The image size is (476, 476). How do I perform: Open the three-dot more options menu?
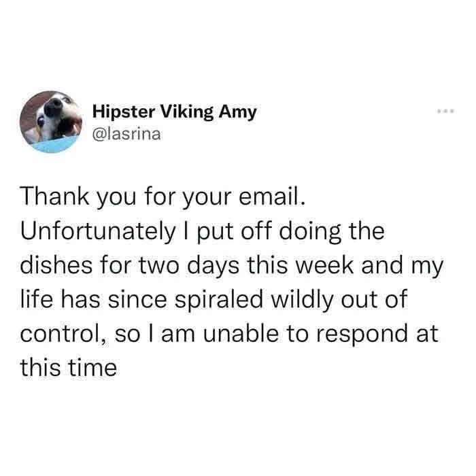pyautogui.click(x=445, y=111)
